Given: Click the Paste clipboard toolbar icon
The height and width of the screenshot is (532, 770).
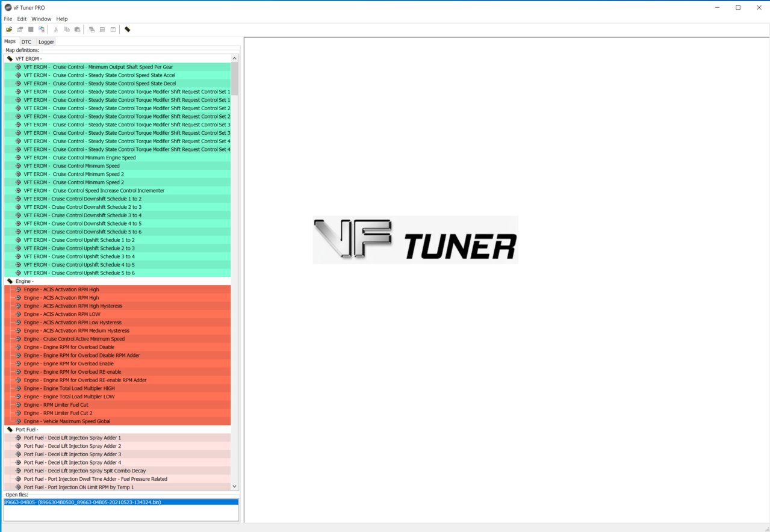Looking at the screenshot, I should click(x=77, y=29).
